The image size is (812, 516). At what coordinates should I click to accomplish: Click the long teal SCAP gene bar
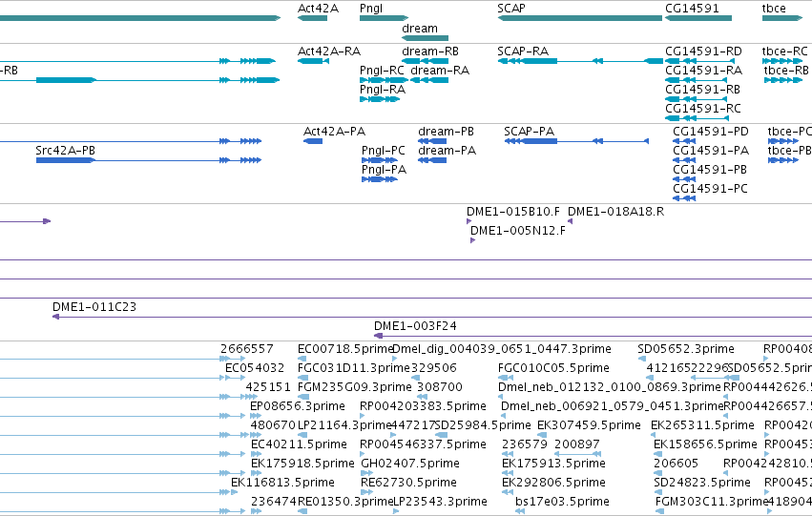coord(580,18)
